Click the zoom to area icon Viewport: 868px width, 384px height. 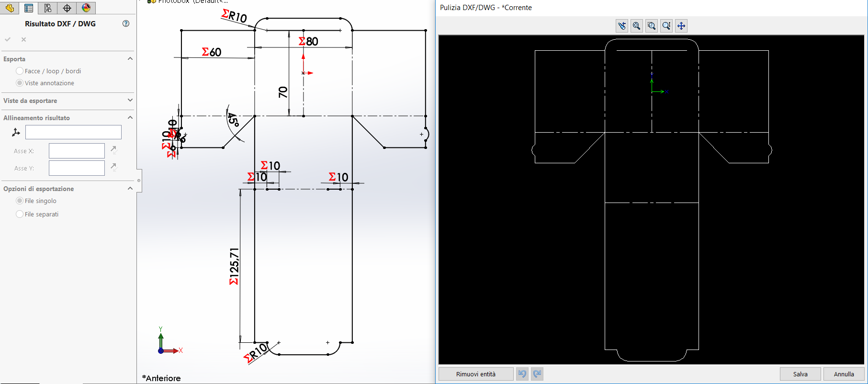click(652, 26)
